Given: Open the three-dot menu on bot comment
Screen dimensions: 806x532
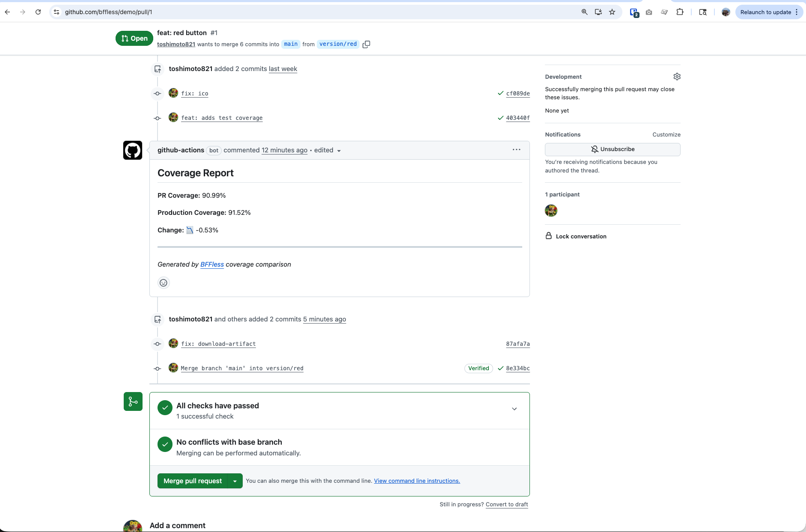Looking at the screenshot, I should click(x=516, y=150).
